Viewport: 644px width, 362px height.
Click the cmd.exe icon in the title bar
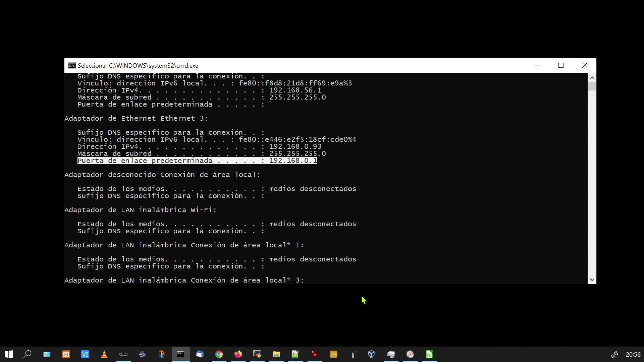click(72, 65)
